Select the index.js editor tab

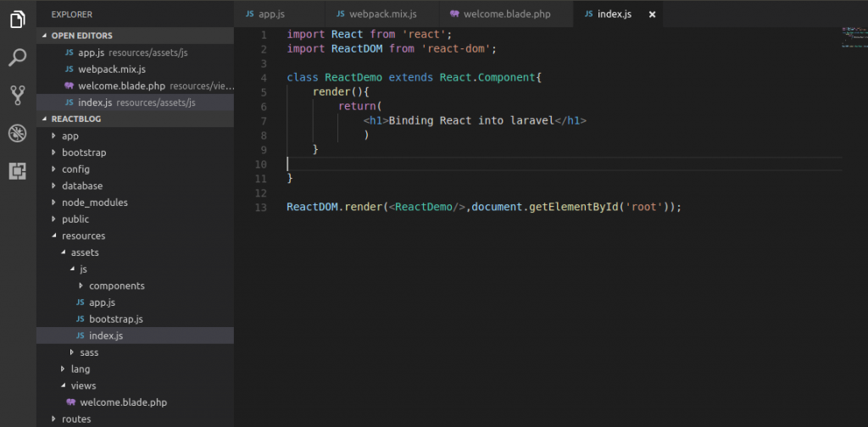point(617,14)
